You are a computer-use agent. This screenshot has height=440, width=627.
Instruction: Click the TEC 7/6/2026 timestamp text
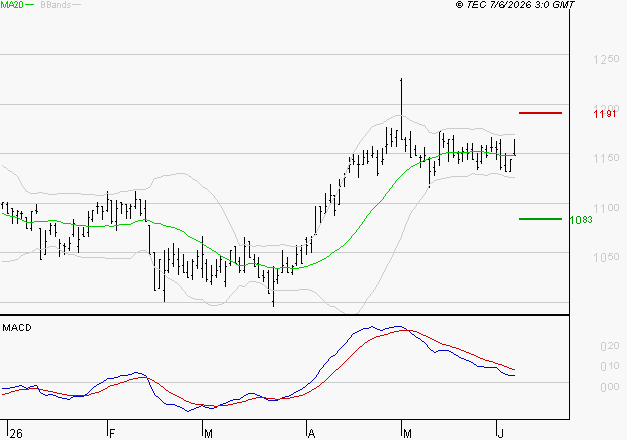(x=515, y=4)
